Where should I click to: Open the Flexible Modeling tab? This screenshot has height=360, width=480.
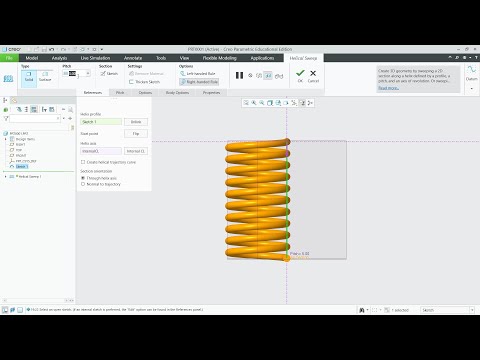click(220, 58)
